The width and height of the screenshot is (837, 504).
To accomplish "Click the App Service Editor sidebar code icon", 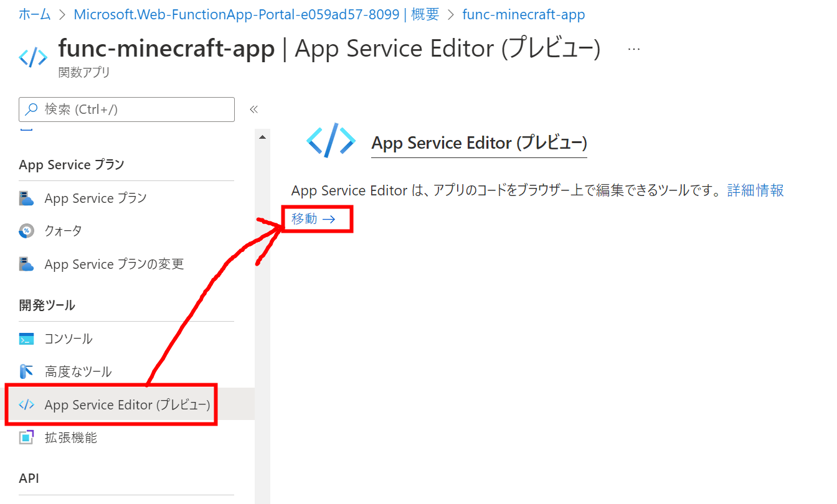I will tap(26, 405).
